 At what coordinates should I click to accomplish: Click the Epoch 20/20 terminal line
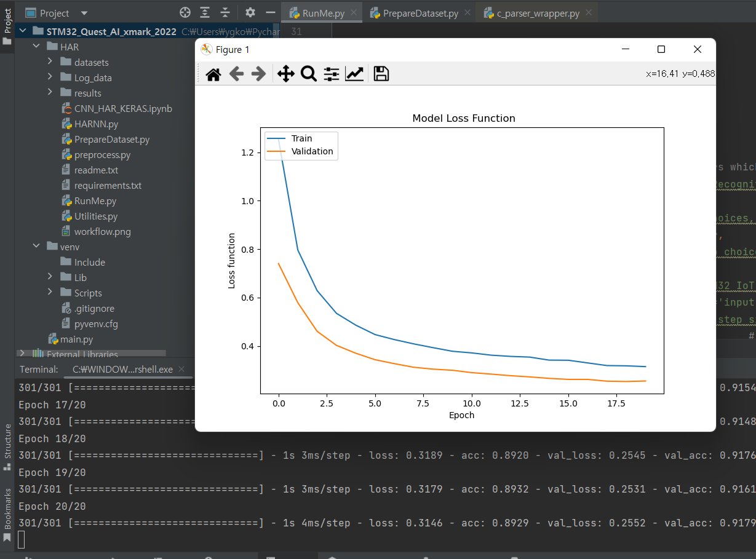click(x=52, y=506)
